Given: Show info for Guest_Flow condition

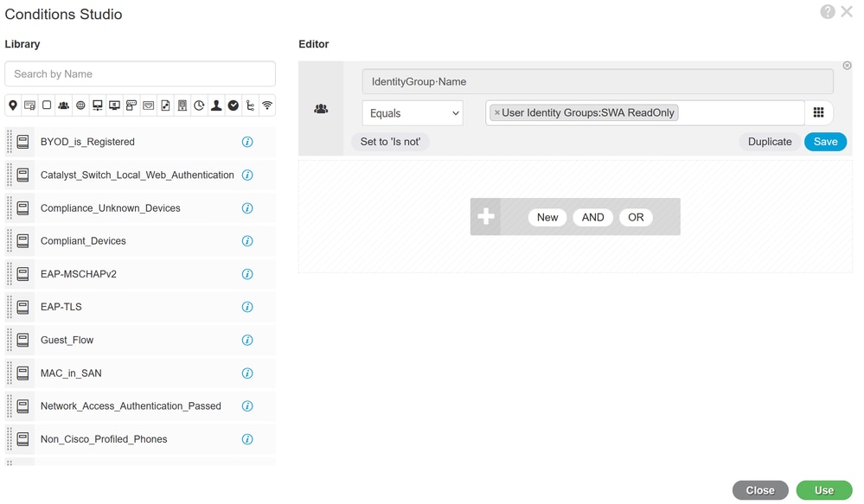Looking at the screenshot, I should [x=247, y=340].
